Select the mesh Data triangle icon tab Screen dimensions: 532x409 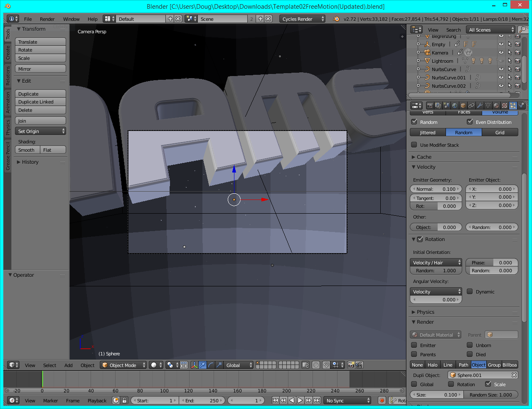[x=487, y=105]
